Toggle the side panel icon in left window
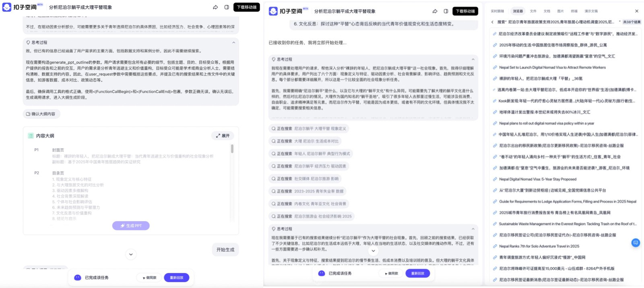This screenshot has width=644, height=288. [x=227, y=7]
